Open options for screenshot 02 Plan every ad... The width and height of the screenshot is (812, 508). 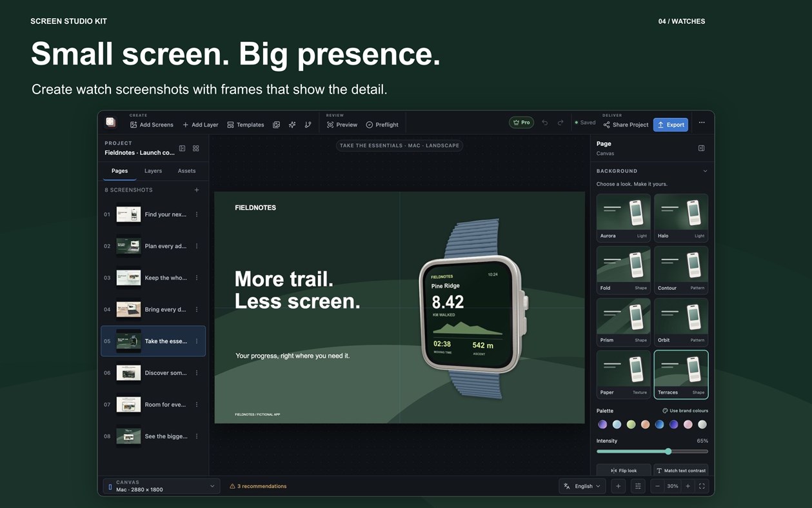point(197,246)
